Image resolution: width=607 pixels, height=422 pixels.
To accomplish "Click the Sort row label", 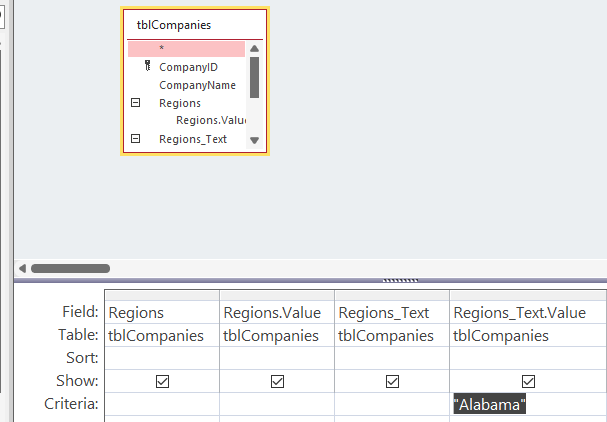I will pos(82,358).
